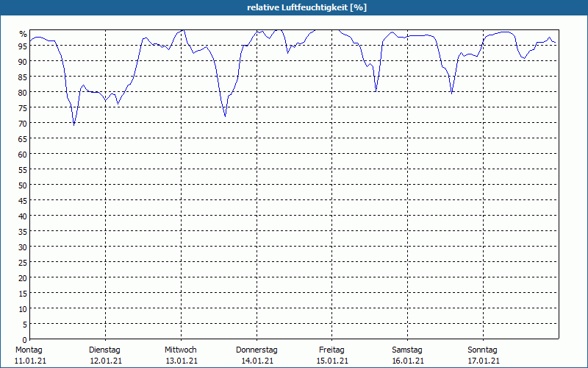The height and width of the screenshot is (368, 588).
Task: Click the y-axis value '55'
Action: (23, 170)
